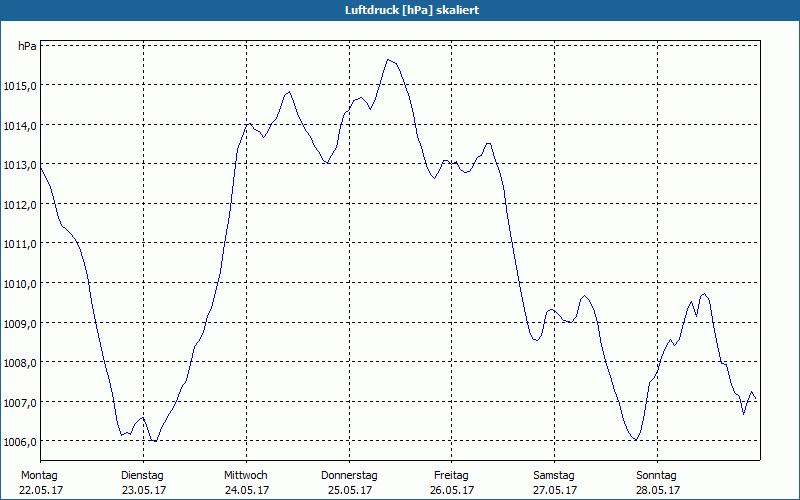This screenshot has width=800, height=500.
Task: Select the 1014,0 axis value
Action: coord(20,126)
